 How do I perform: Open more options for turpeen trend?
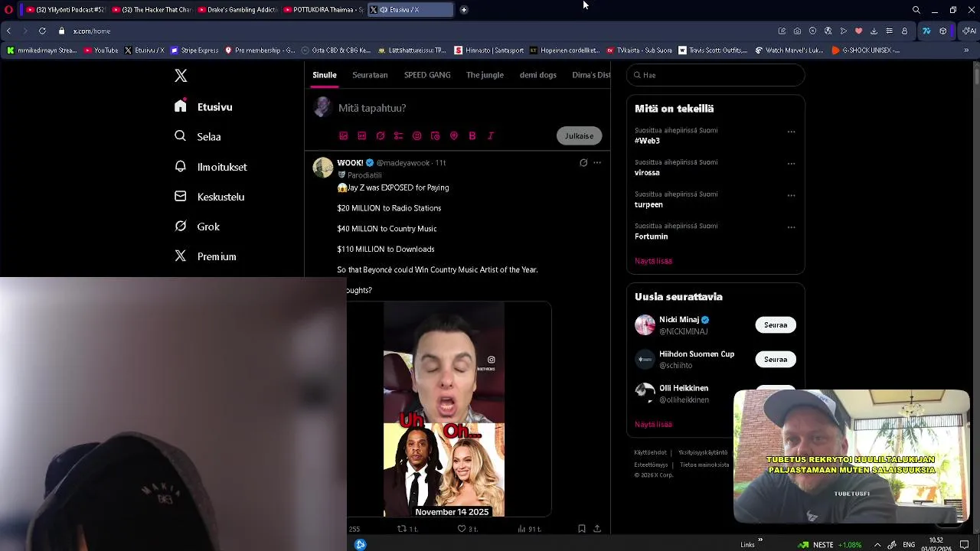792,195
